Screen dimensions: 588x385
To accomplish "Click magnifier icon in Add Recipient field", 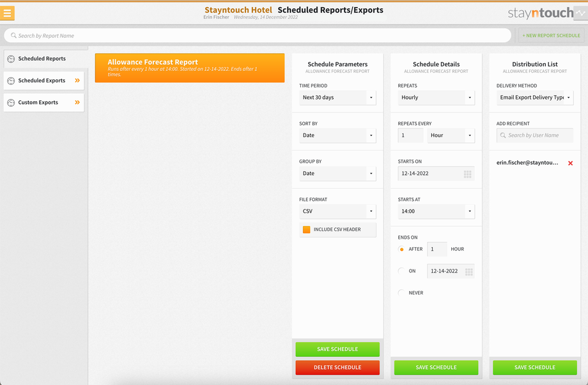I will point(503,135).
